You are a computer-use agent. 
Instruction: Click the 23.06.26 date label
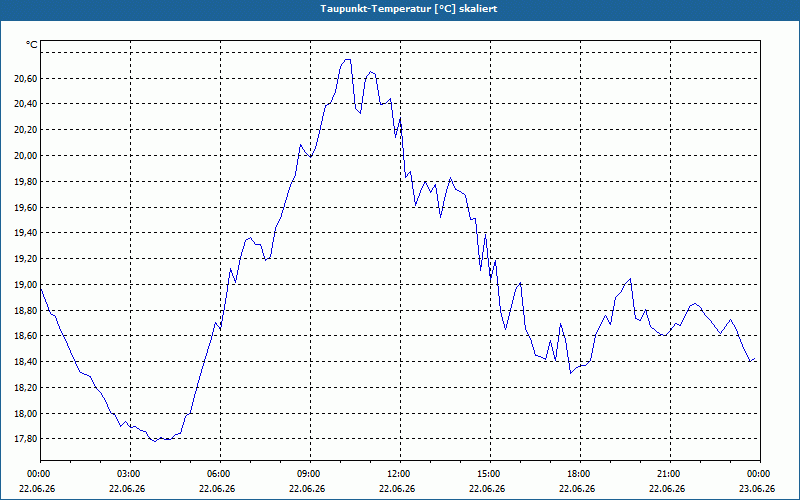pyautogui.click(x=757, y=488)
